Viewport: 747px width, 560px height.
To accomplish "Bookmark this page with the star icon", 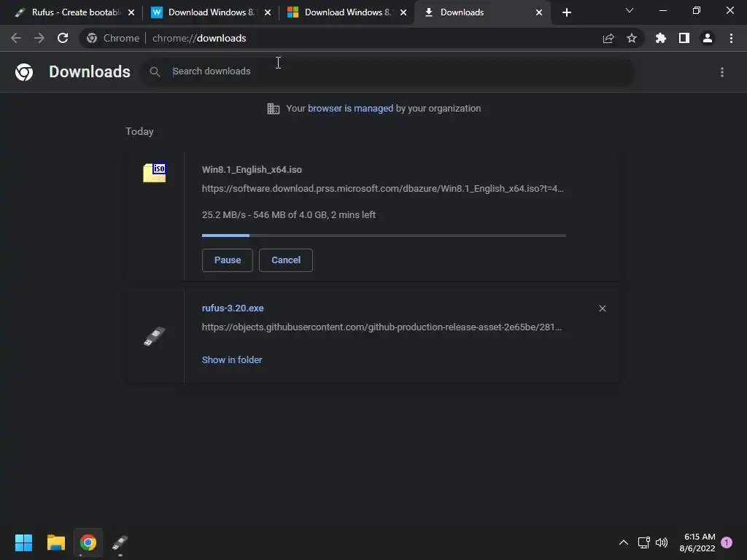I will (x=632, y=38).
